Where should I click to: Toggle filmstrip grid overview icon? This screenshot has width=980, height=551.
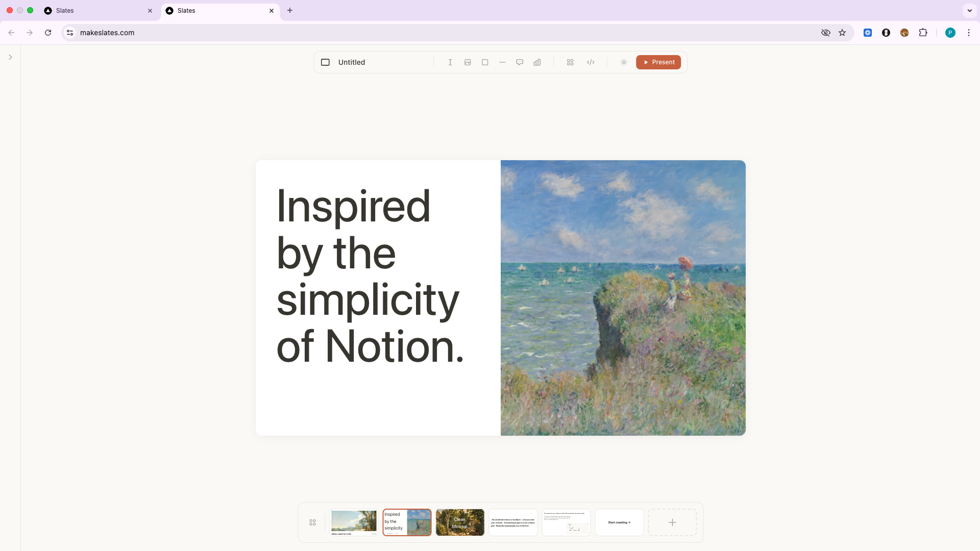point(312,522)
